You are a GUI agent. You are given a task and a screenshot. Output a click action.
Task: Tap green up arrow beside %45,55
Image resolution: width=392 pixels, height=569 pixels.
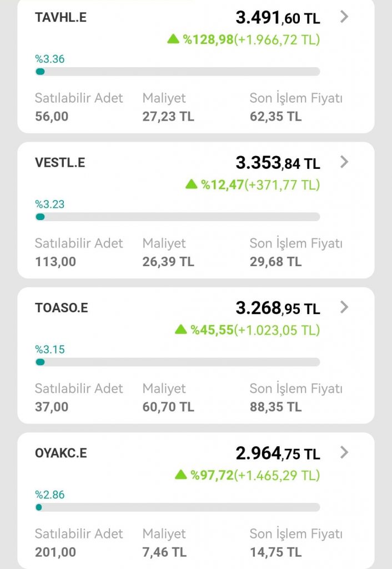(x=181, y=330)
